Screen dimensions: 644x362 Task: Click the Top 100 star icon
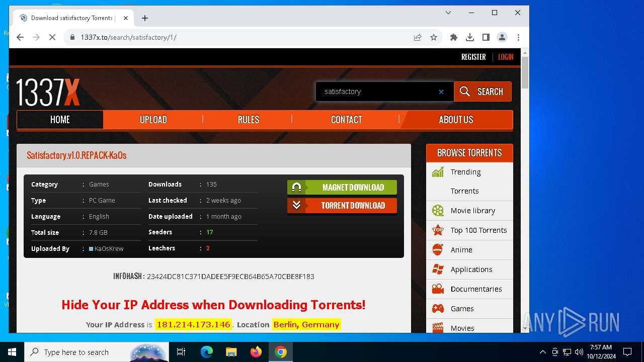[438, 230]
